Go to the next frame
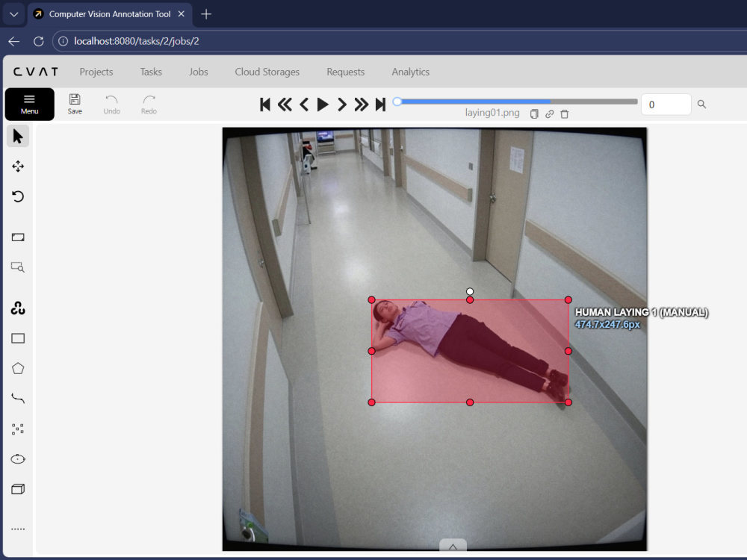The width and height of the screenshot is (747, 560). click(x=341, y=105)
